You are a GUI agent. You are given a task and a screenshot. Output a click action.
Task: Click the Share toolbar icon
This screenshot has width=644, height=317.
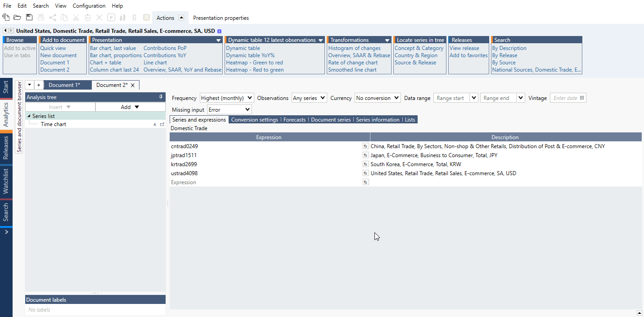click(x=53, y=18)
